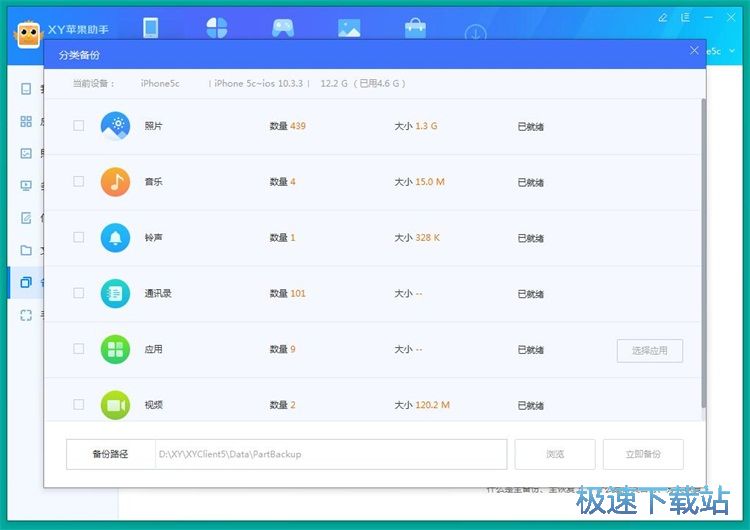Click the Browse (浏览) button

click(555, 454)
